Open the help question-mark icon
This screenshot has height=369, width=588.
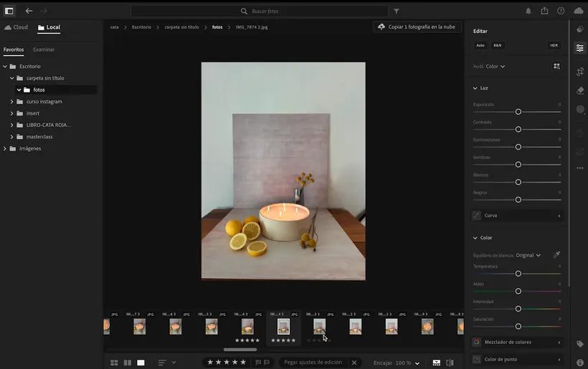561,11
